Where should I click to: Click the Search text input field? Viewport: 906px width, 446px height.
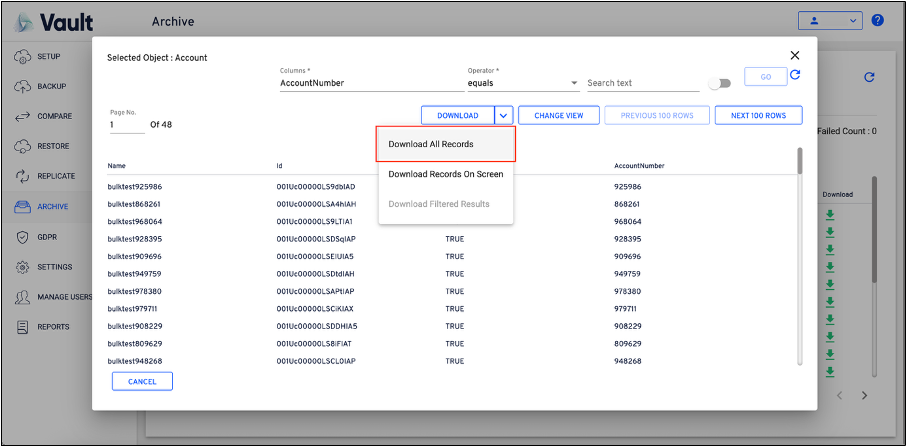click(x=642, y=83)
